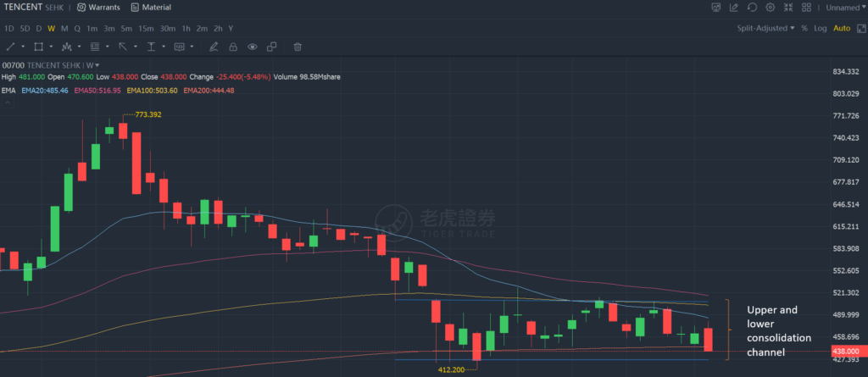Click the 773.392 high price marker
Screen dimensions: 868x377
148,114
